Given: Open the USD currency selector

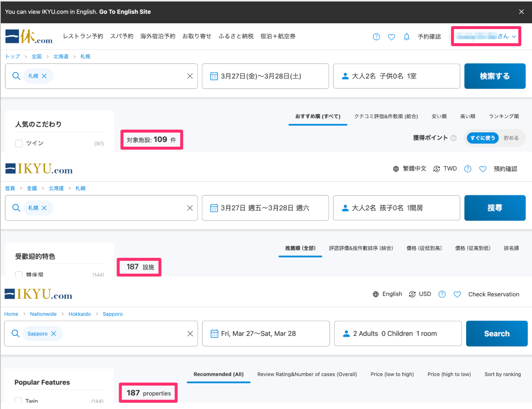Looking at the screenshot, I should pyautogui.click(x=420, y=294).
